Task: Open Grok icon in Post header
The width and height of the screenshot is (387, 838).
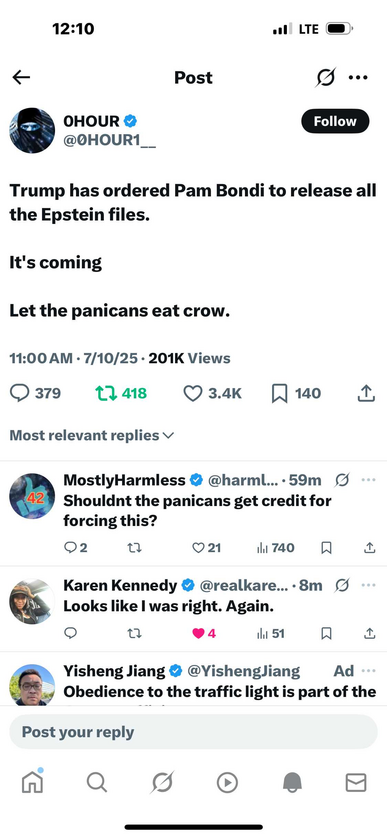Action: (x=325, y=77)
